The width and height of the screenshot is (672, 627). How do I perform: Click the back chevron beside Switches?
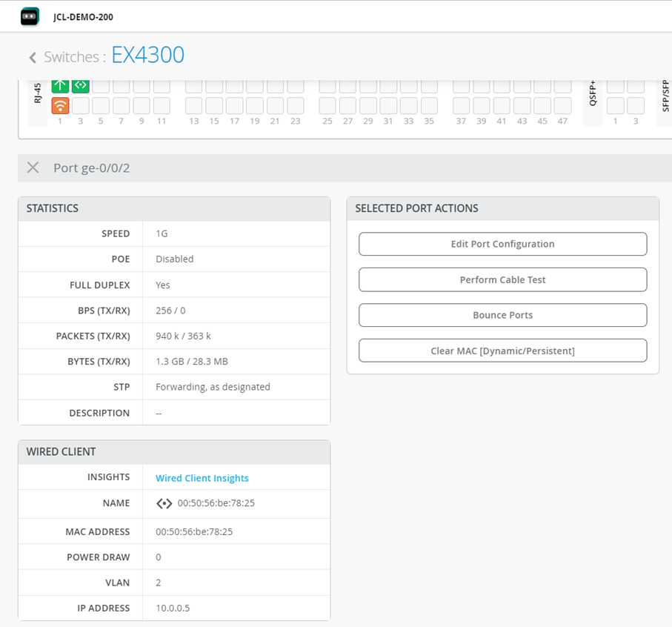(33, 56)
